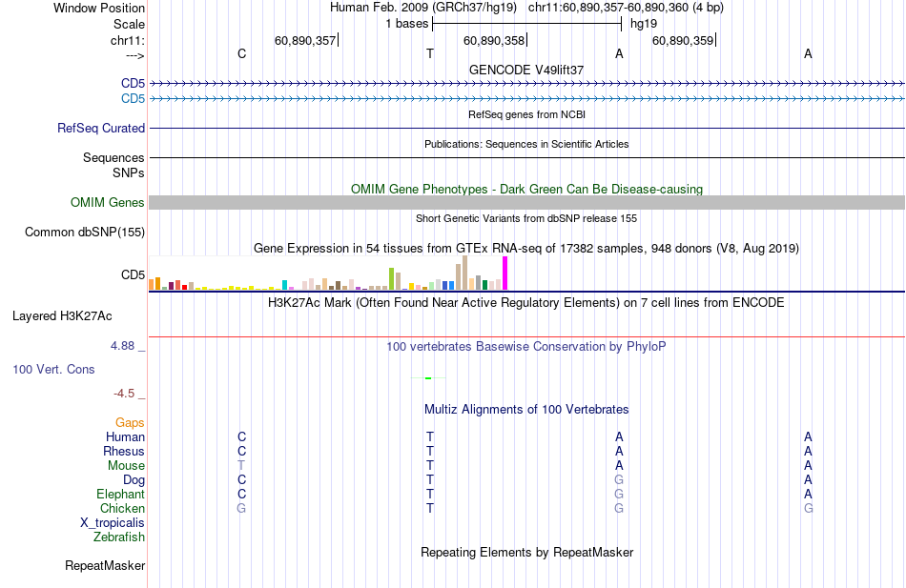Screen dimensions: 906x588
Task: Click position label 60,890,358 on ruler
Action: 494,40
